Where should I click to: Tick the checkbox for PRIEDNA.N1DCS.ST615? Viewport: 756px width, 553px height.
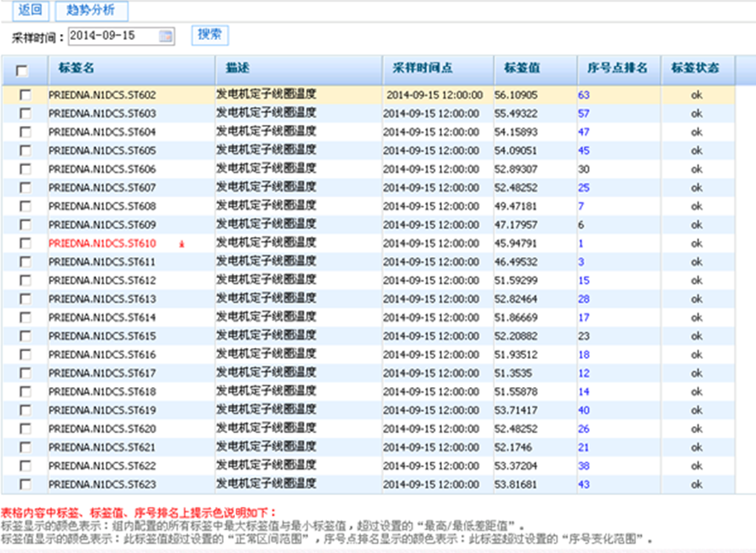pos(25,336)
